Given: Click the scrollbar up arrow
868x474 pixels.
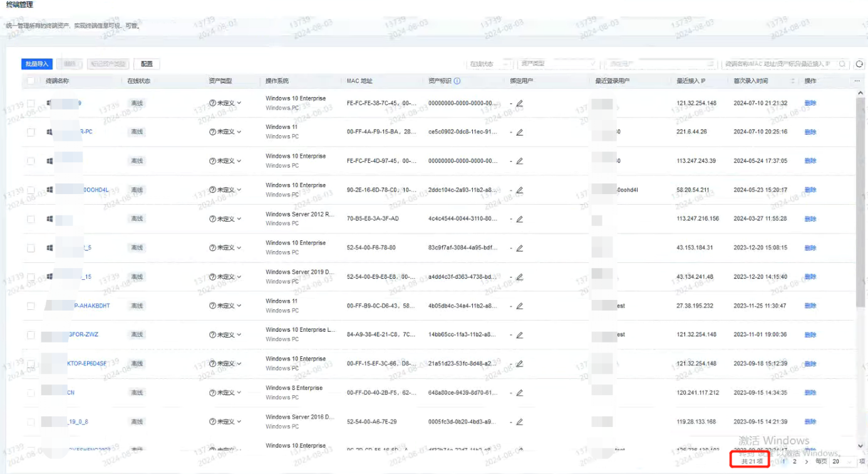Looking at the screenshot, I should coord(860,93).
